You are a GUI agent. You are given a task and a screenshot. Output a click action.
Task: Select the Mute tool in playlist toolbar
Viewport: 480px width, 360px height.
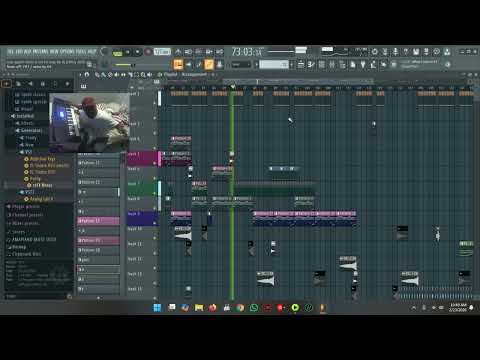[x=117, y=75]
